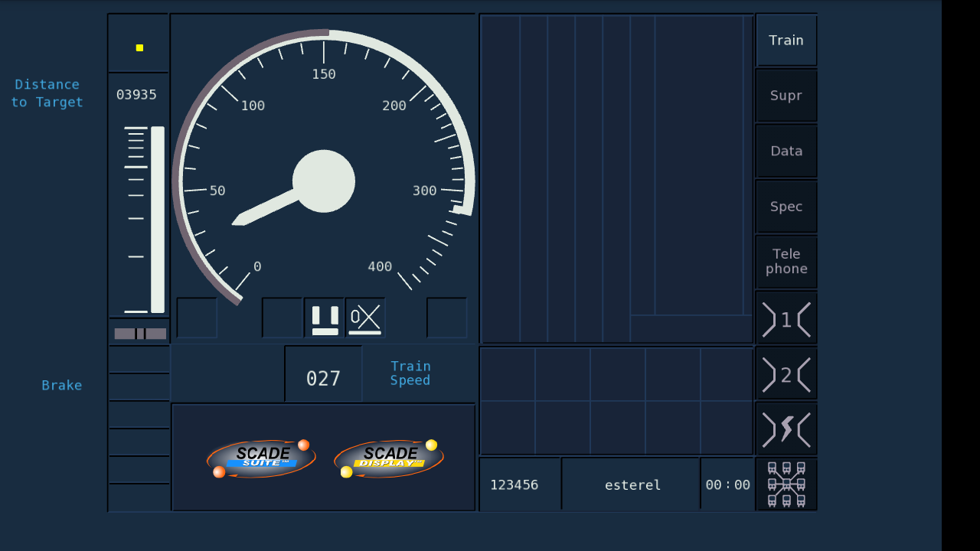Open the Supr menu
The width and height of the screenshot is (980, 551).
tap(786, 96)
